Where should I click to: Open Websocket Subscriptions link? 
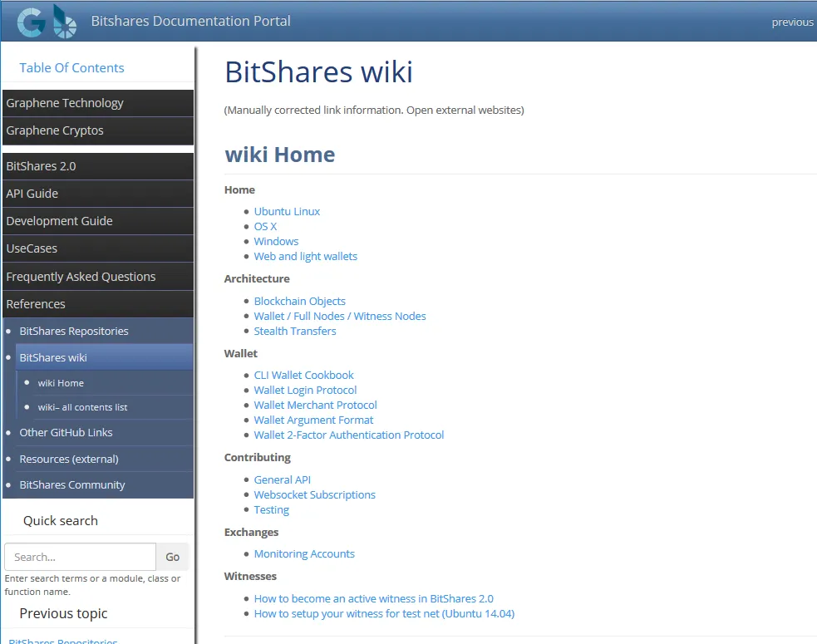click(x=315, y=495)
